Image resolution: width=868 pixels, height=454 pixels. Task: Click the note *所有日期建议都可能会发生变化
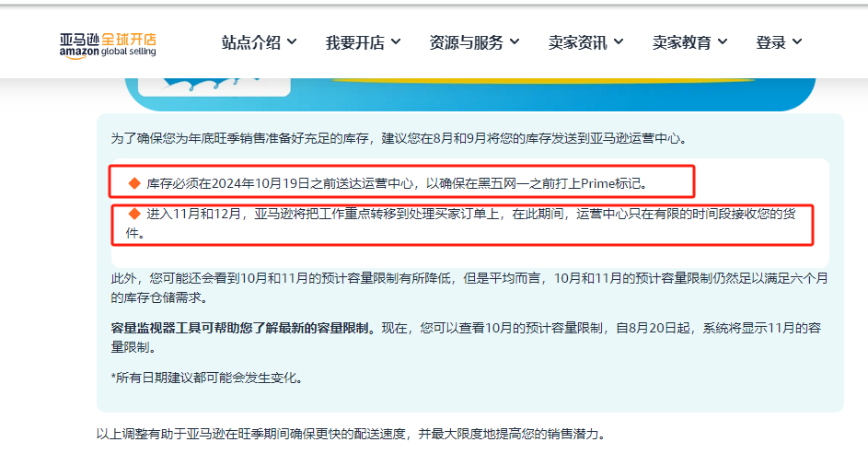click(207, 378)
